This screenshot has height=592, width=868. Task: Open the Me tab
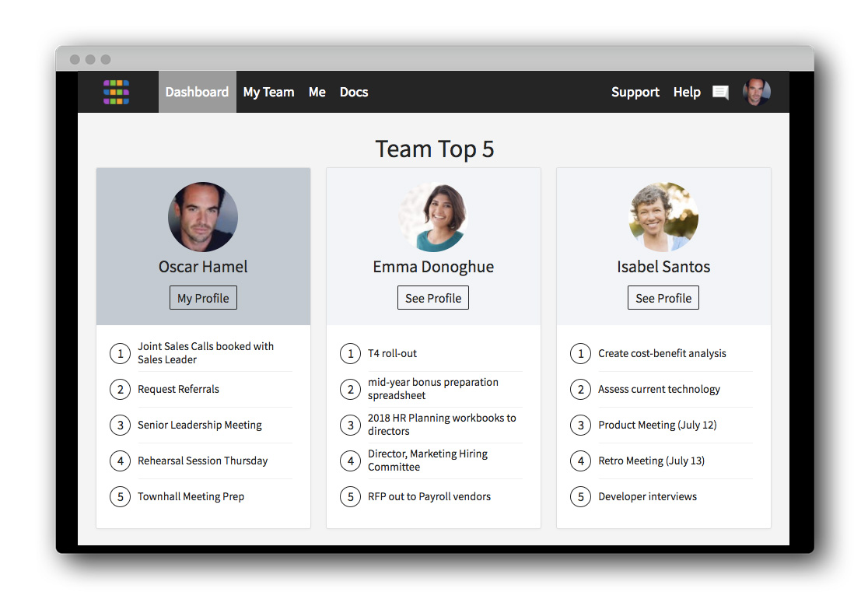(317, 92)
